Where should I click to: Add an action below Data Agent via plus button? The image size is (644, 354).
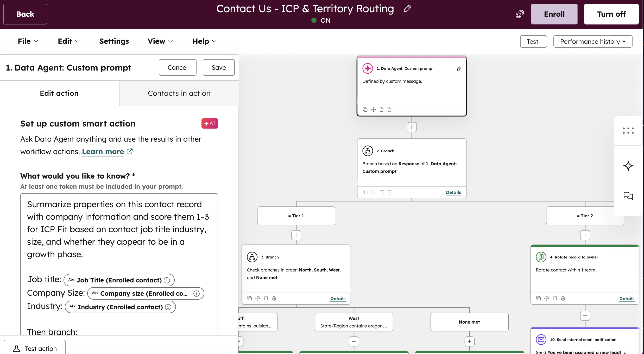411,127
